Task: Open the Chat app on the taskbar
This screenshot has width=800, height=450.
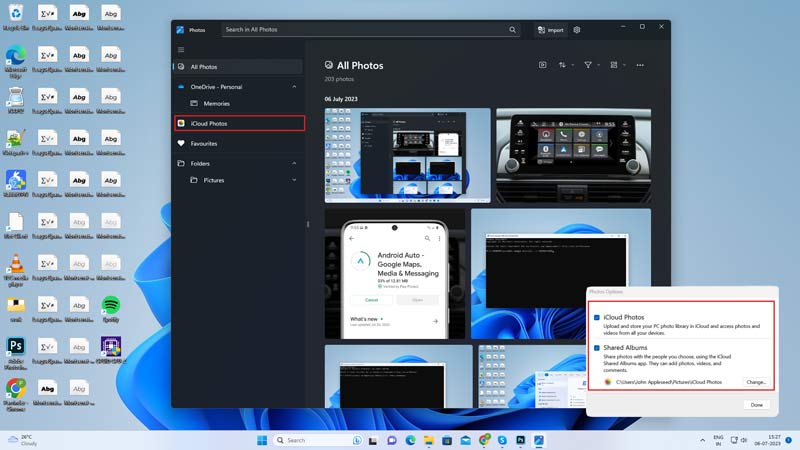Action: (392, 440)
